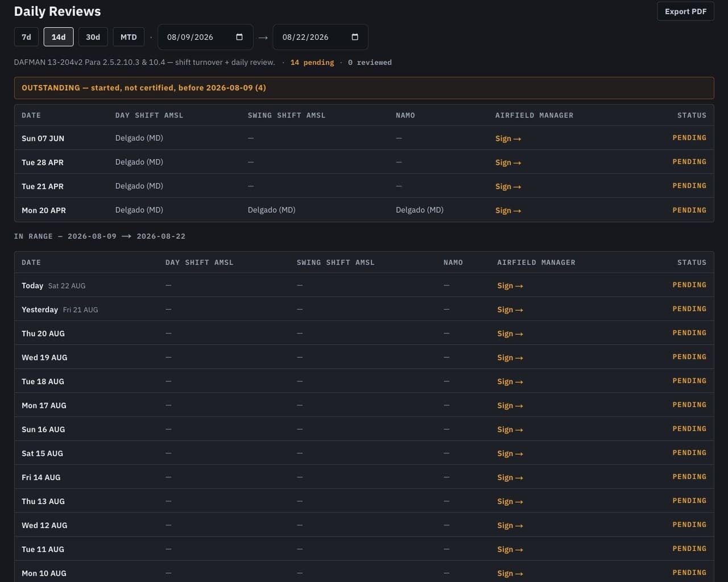Click the OUTSTANDING banner text
The height and width of the screenshot is (582, 728).
click(x=144, y=88)
